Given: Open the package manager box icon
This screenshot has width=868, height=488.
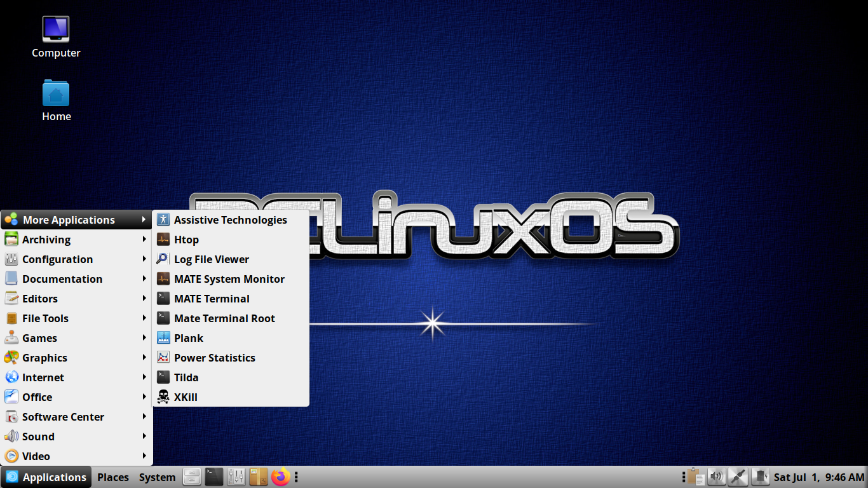Looking at the screenshot, I should [259, 477].
